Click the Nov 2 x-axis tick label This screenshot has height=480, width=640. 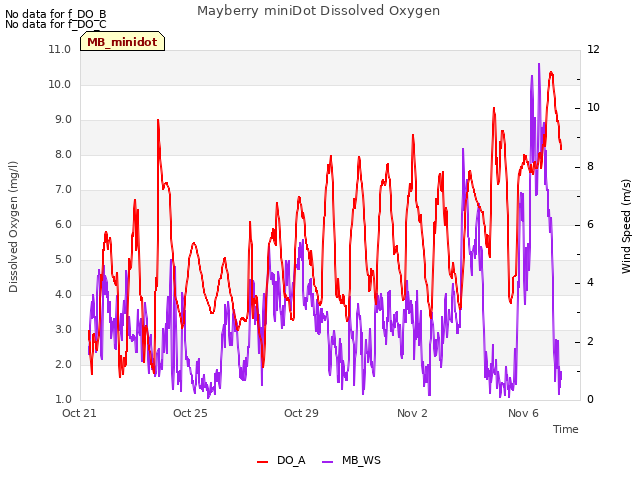tap(412, 413)
